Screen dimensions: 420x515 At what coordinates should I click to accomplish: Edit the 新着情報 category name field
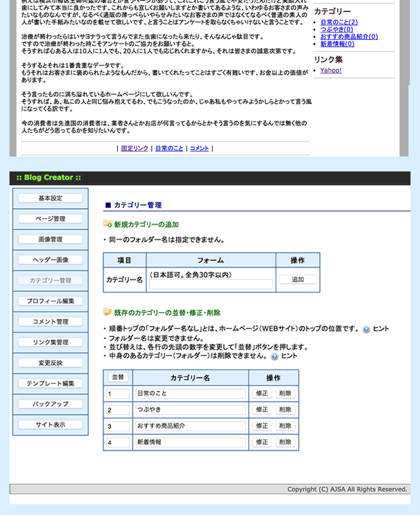[x=190, y=442]
